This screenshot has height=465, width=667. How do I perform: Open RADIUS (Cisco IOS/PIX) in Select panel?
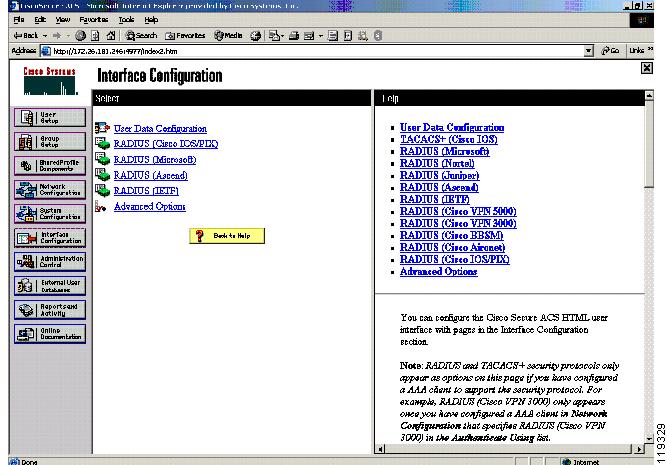(x=166, y=144)
